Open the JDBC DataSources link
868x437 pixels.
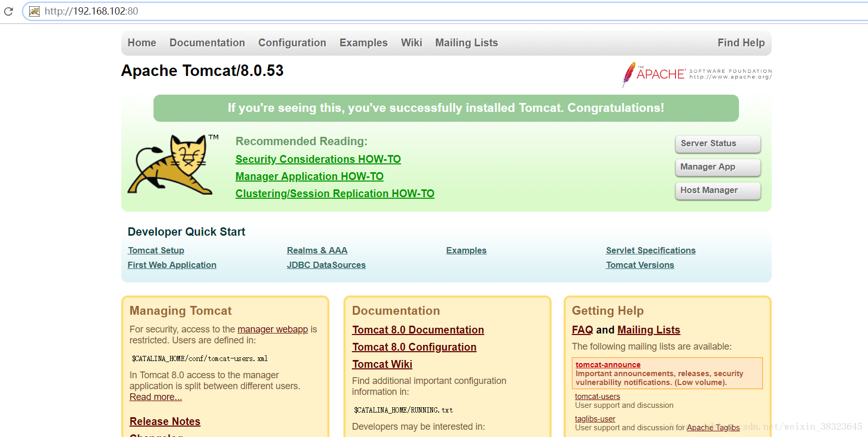coord(326,265)
